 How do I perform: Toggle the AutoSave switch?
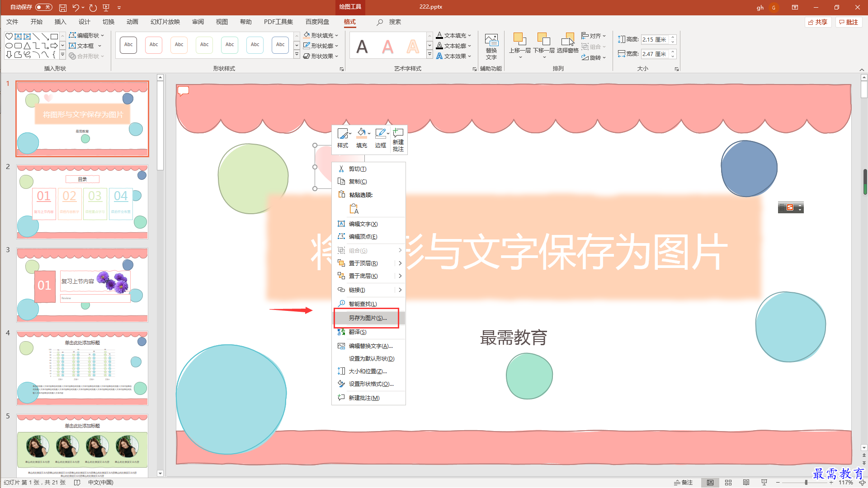[x=44, y=7]
